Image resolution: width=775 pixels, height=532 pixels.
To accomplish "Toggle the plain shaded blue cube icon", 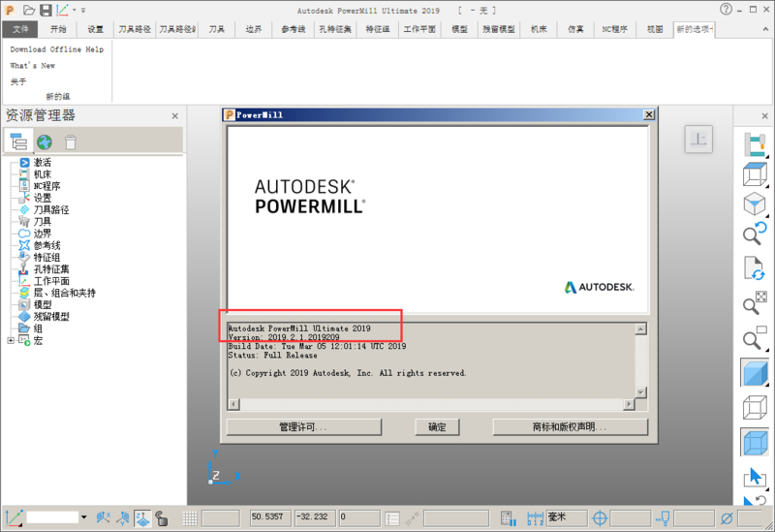I will (755, 372).
